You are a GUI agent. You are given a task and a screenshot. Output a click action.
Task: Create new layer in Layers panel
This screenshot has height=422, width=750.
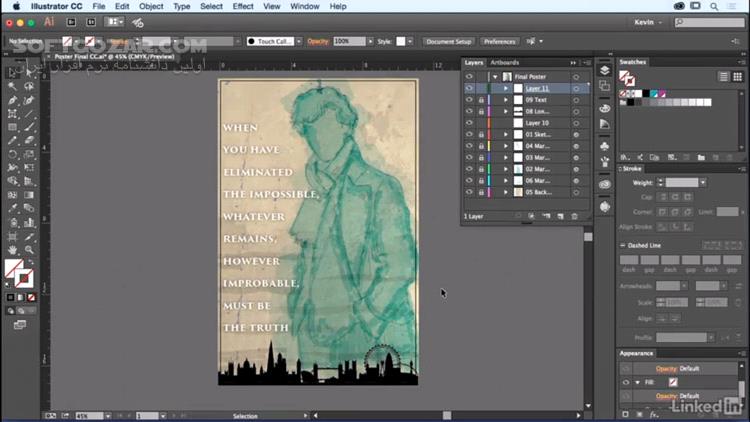pos(560,216)
